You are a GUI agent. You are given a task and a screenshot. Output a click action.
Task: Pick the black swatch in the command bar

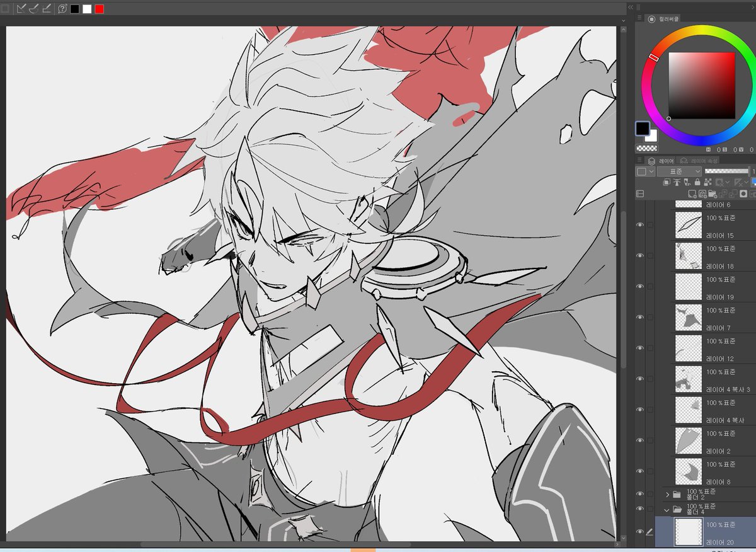pyautogui.click(x=75, y=9)
